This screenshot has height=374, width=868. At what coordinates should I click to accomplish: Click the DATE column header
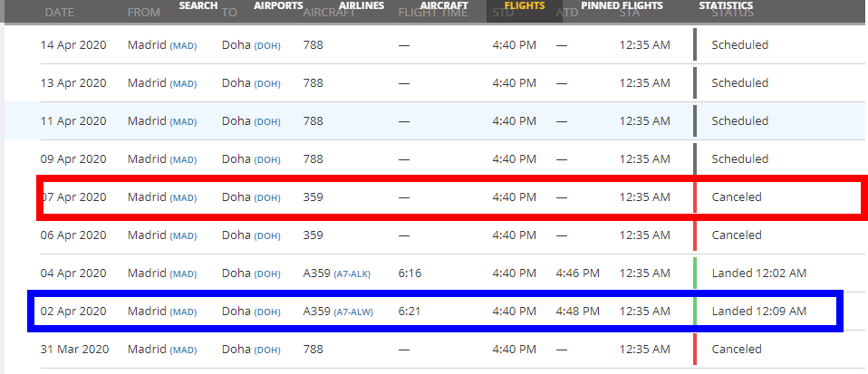[x=59, y=13]
